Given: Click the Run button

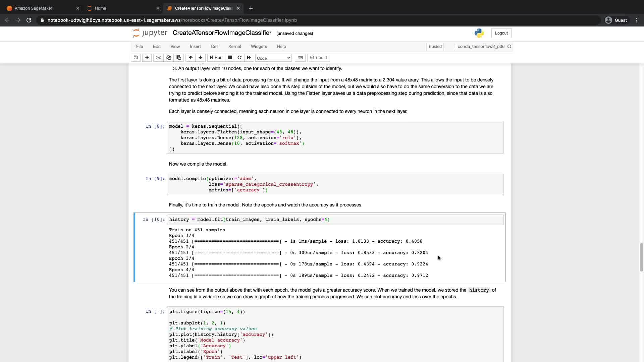Looking at the screenshot, I should coord(216,58).
